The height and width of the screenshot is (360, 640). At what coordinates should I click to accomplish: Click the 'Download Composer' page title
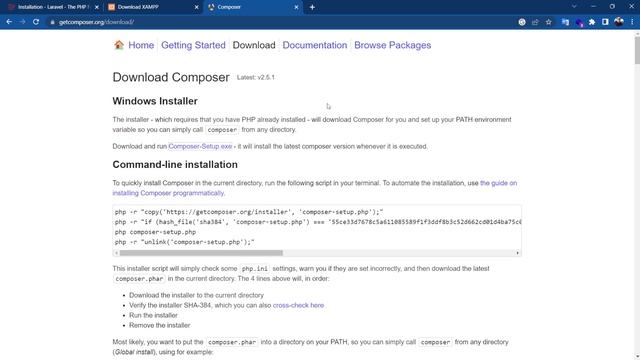171,77
